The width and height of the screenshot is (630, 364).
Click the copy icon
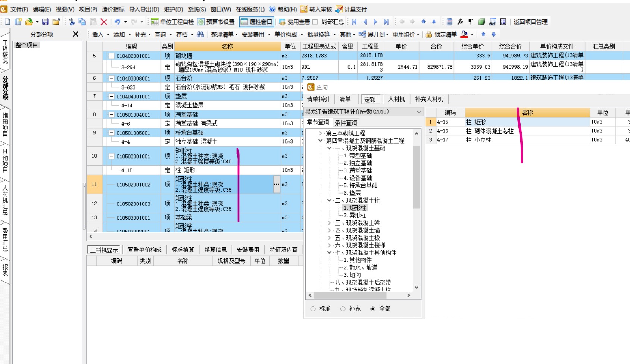coord(82,22)
